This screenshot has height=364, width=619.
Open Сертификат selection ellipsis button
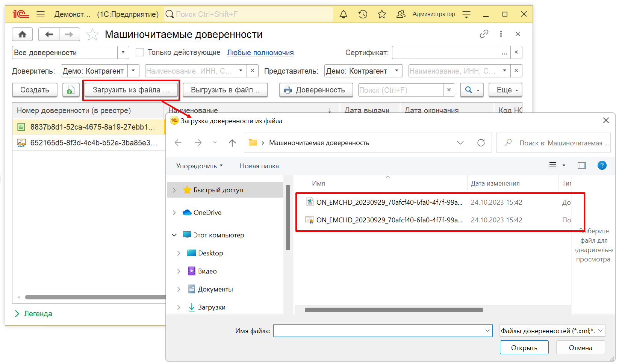point(505,53)
